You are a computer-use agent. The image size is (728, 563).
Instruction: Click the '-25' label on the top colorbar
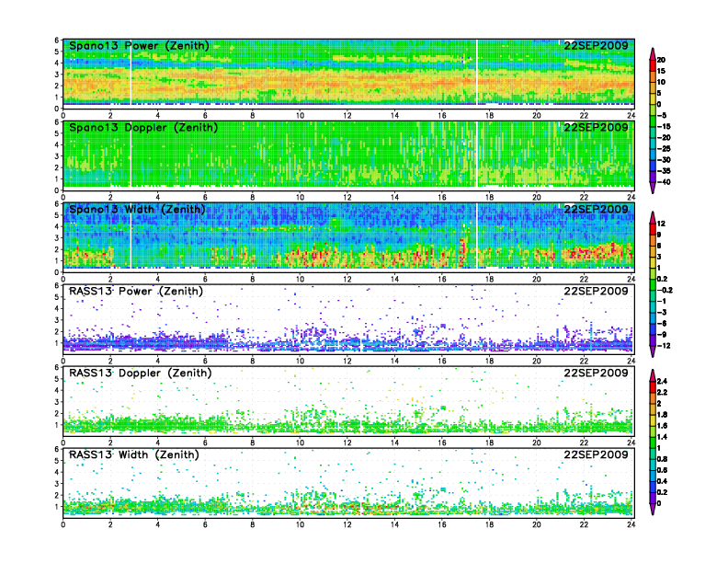click(x=664, y=149)
